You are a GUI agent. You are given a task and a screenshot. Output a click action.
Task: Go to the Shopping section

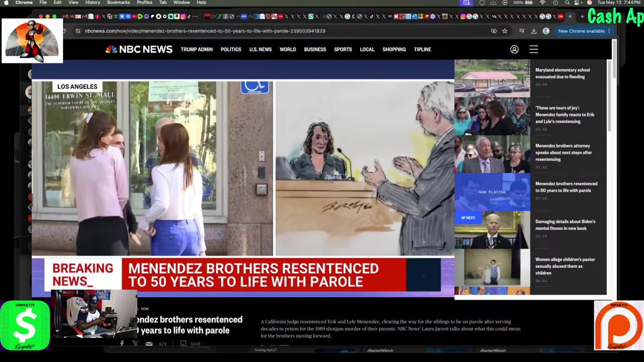click(394, 49)
